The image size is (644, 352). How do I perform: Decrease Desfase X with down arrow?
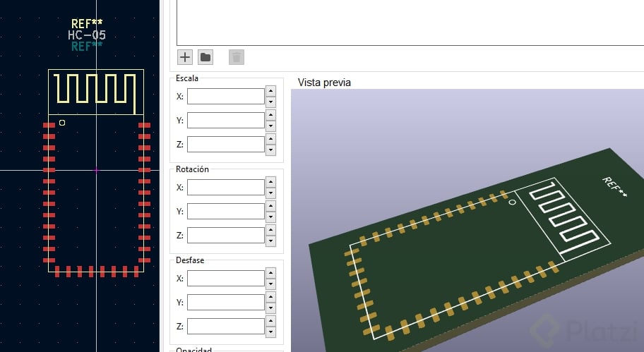tap(270, 284)
